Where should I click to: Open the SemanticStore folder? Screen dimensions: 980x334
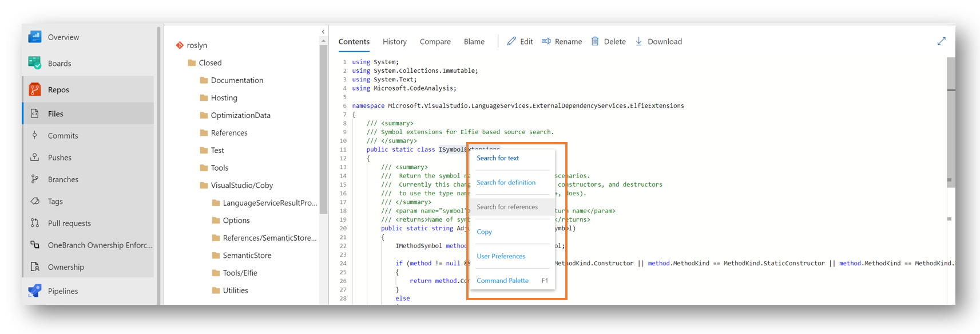coord(247,256)
